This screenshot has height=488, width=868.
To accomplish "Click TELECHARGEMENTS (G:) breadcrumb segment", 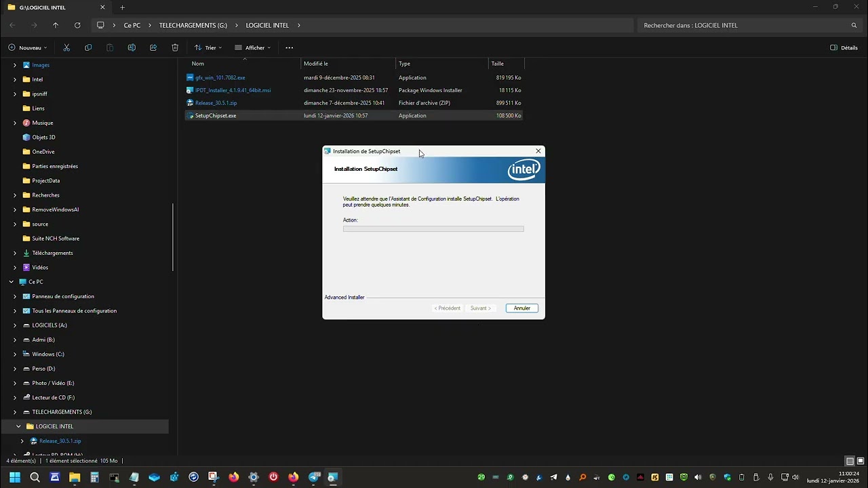I will coord(193,25).
